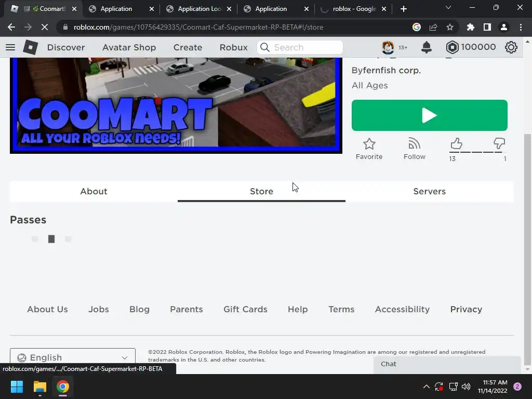The width and height of the screenshot is (532, 399).
Task: Dislike the game with thumbs down
Action: [x=499, y=144]
